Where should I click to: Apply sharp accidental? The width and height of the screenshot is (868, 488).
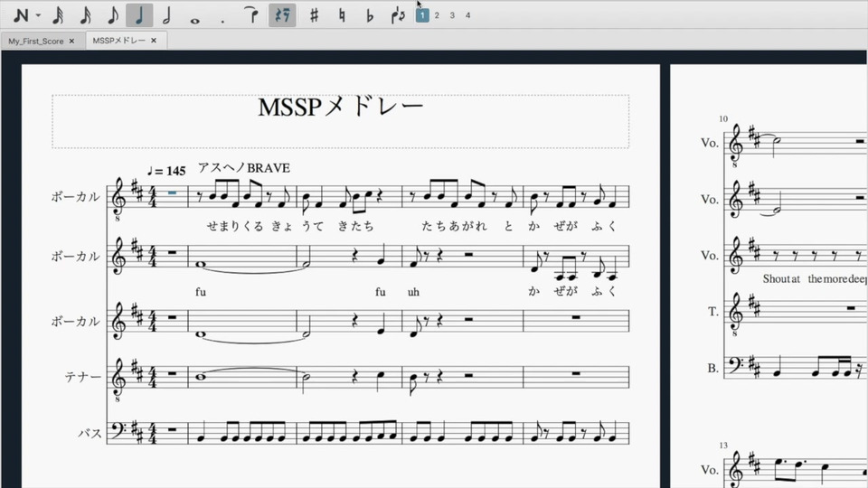pos(314,15)
